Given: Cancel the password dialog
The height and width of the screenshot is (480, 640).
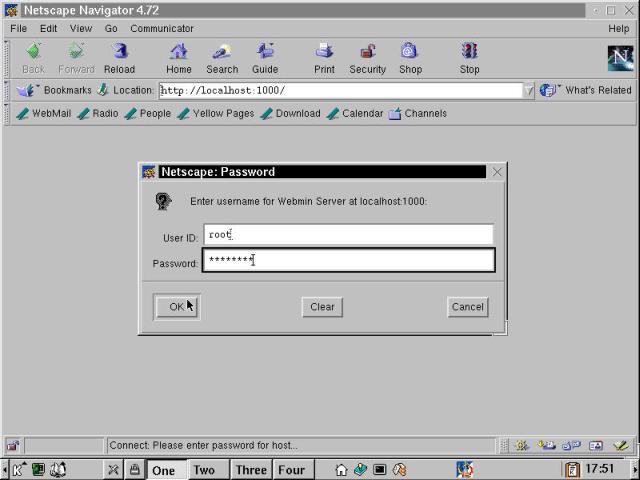Looking at the screenshot, I should coord(468,307).
